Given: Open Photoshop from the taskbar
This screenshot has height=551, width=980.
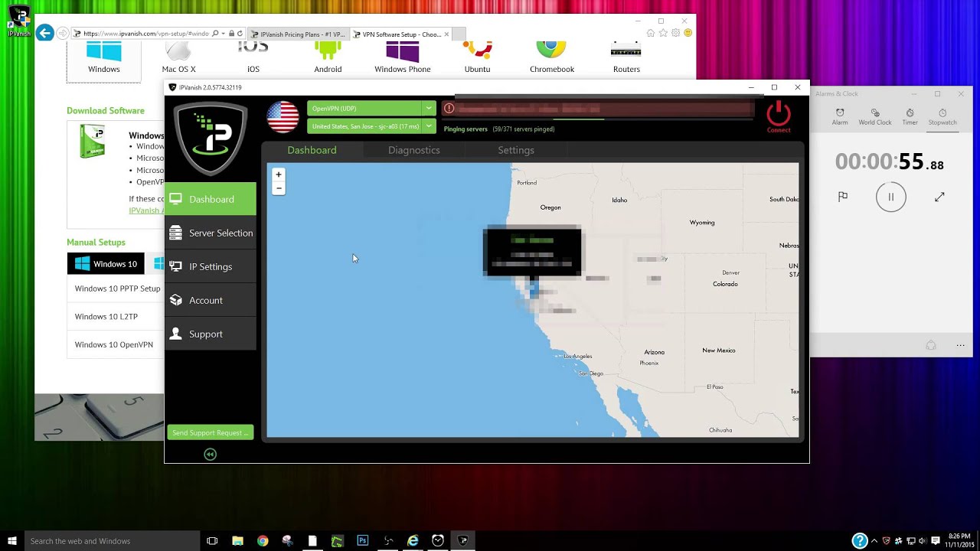Looking at the screenshot, I should pyautogui.click(x=363, y=541).
